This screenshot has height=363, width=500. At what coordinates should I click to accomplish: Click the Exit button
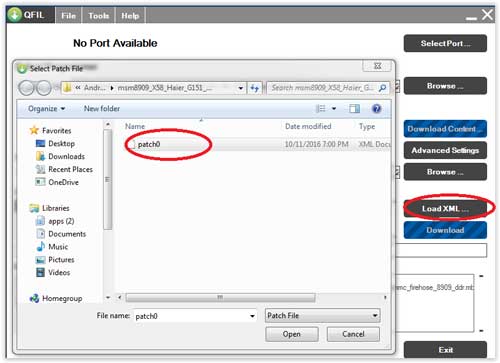click(445, 350)
